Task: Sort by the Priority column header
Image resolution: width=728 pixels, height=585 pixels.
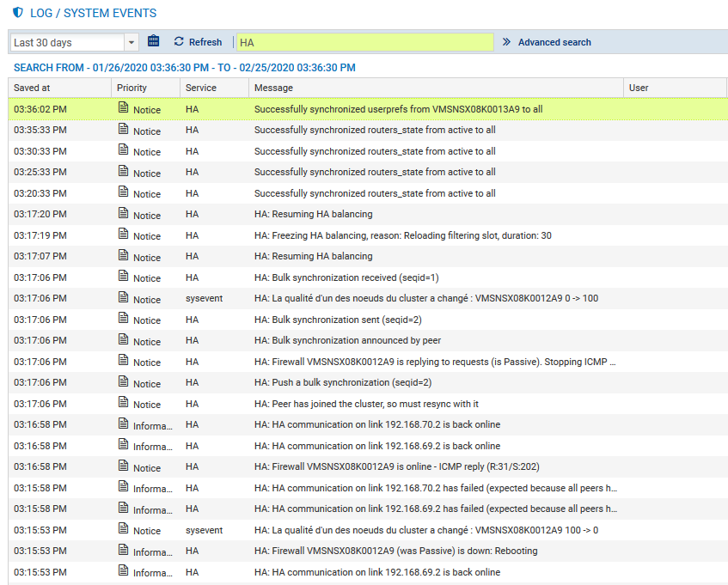Action: (x=132, y=88)
